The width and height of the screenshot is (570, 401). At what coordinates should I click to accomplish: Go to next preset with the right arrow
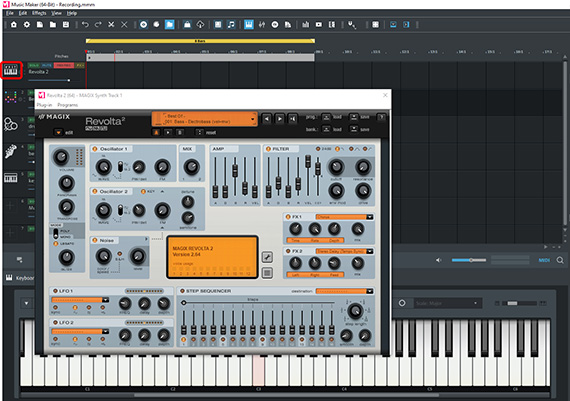coord(280,119)
